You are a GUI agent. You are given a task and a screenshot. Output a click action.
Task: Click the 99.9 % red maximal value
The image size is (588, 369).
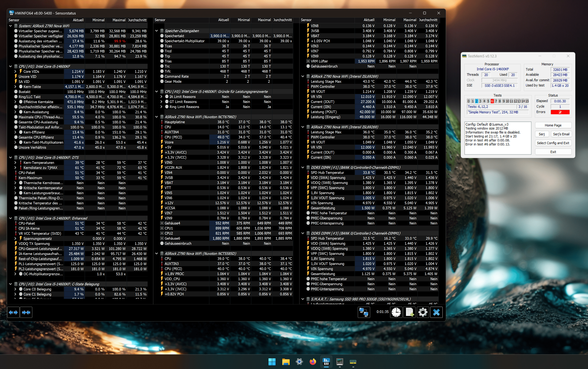(120, 41)
